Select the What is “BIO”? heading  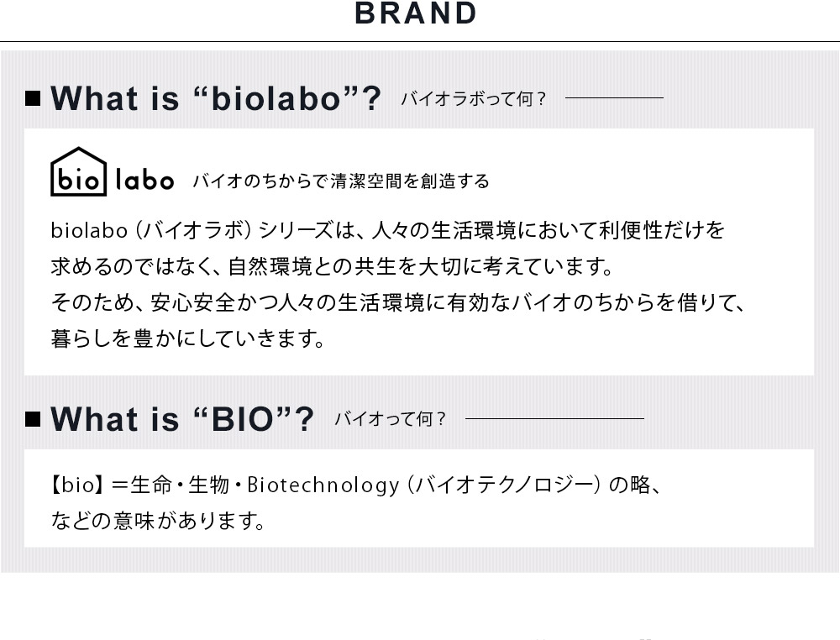pyautogui.click(x=182, y=419)
